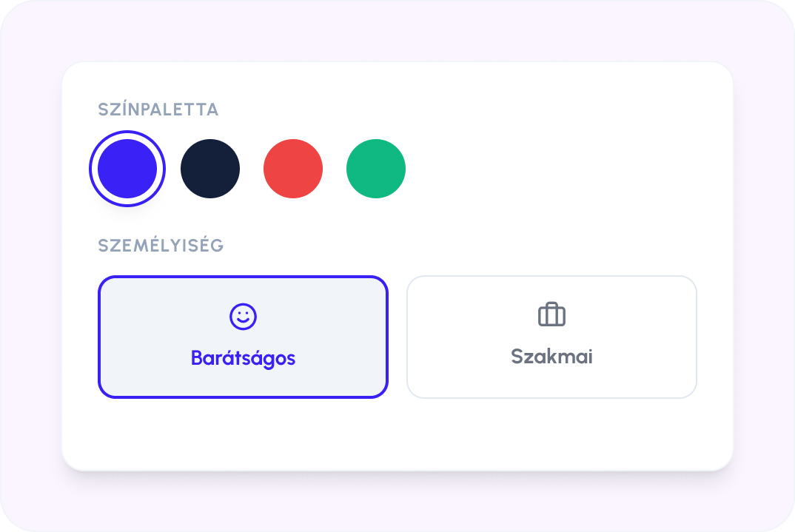Switch palette to the green swatch
This screenshot has height=532, width=795.
click(x=376, y=169)
